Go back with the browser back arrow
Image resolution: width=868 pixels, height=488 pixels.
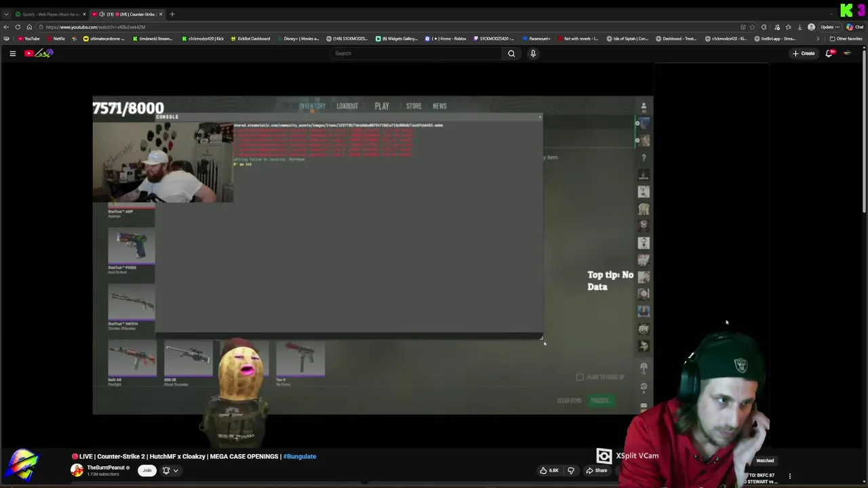(6, 27)
